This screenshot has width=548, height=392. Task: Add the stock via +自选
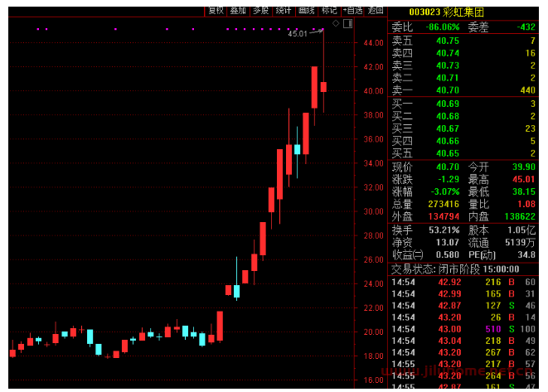pos(352,11)
